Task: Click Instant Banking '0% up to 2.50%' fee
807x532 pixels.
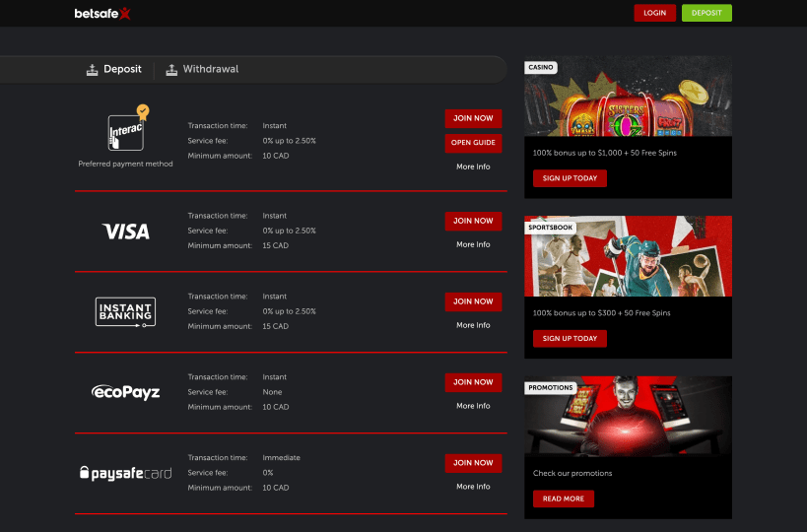Action: click(x=290, y=311)
